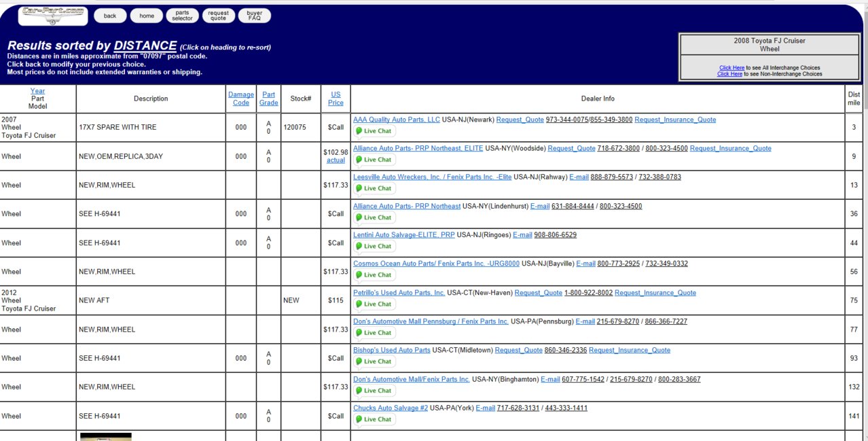Image resolution: width=868 pixels, height=441 pixels.
Task: Open Alliance Auto Parts- PRP Northeast Lindenhurst link
Action: pos(407,206)
